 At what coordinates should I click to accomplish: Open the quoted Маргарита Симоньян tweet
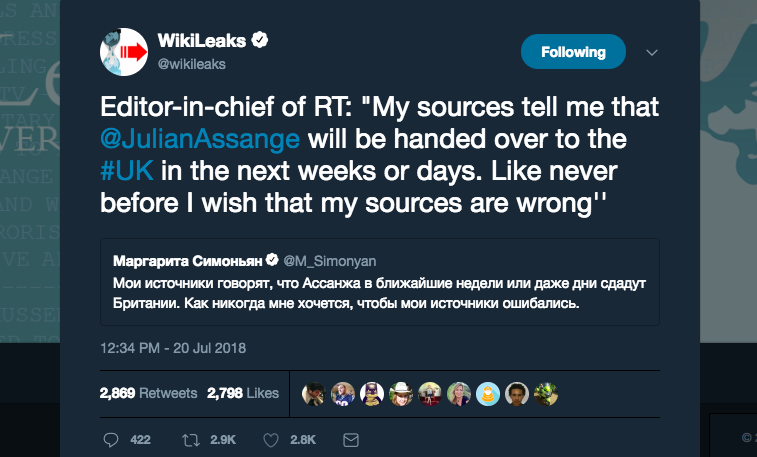pyautogui.click(x=379, y=282)
